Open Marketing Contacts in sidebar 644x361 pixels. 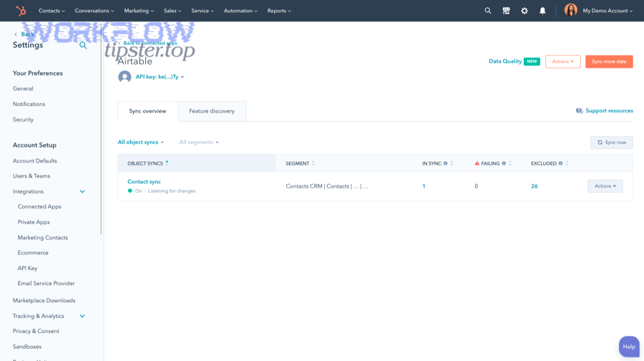click(x=43, y=238)
